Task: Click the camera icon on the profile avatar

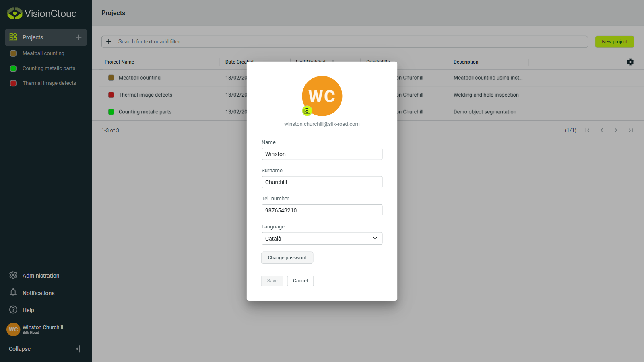Action: tap(307, 111)
